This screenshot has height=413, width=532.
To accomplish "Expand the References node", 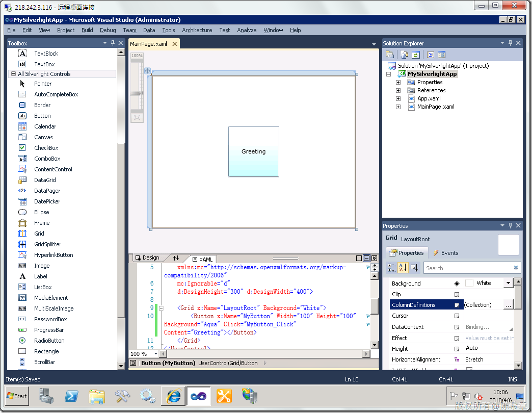I will pyautogui.click(x=398, y=90).
